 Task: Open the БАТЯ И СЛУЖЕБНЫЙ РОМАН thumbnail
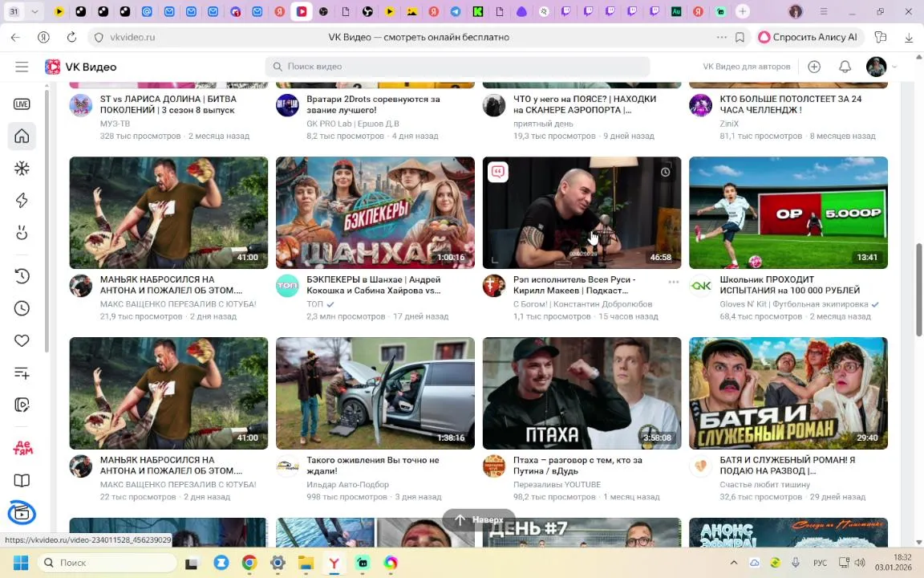(788, 393)
